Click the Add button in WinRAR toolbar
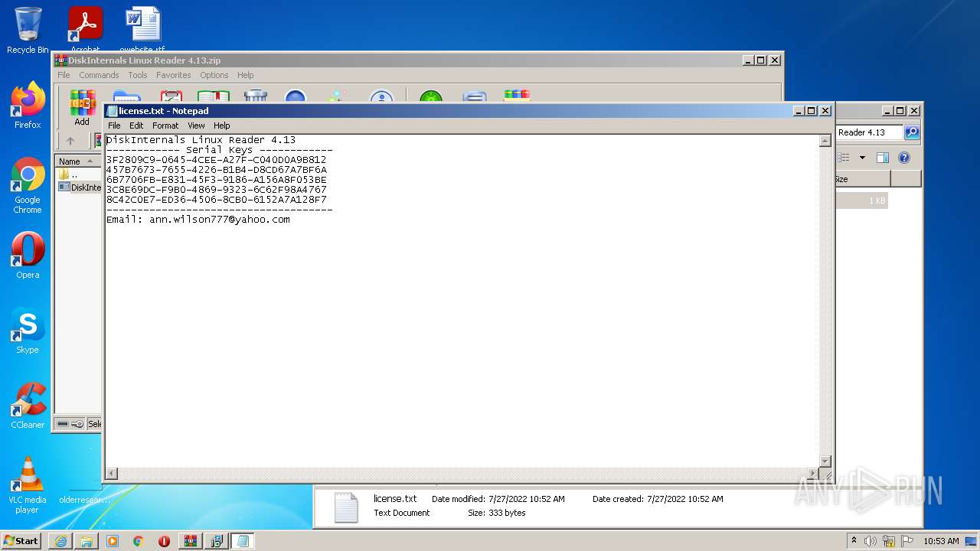The width and height of the screenshot is (980, 551). pyautogui.click(x=82, y=108)
